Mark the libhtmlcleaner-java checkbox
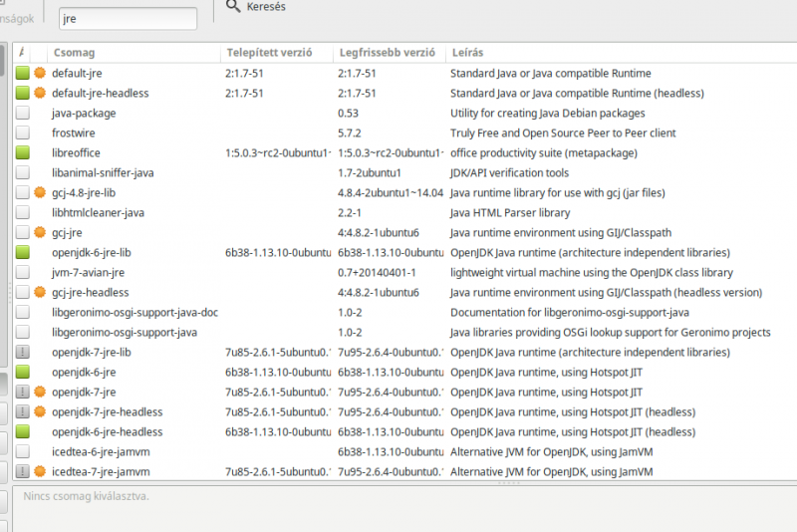The width and height of the screenshot is (797, 532). click(x=22, y=212)
